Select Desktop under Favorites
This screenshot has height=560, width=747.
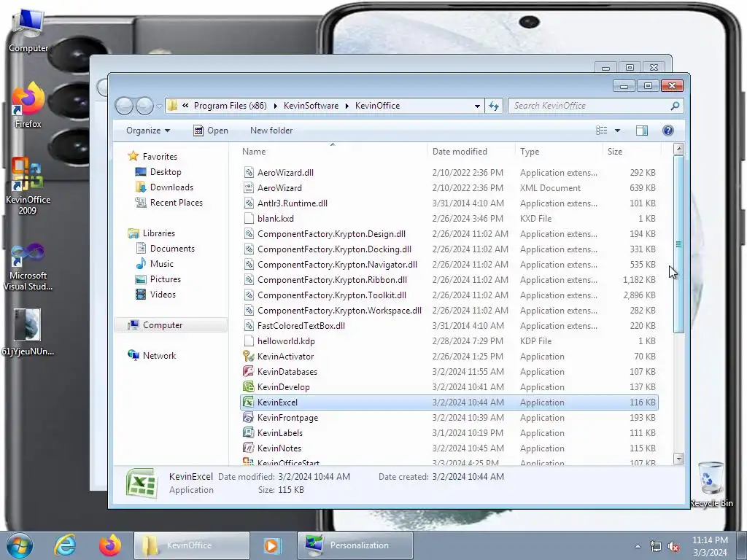(x=166, y=172)
